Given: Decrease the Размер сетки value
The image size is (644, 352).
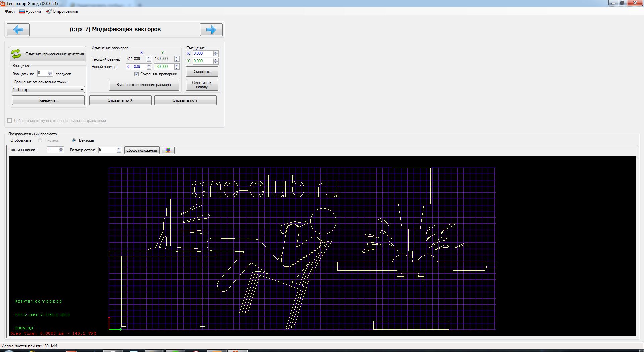Looking at the screenshot, I should (x=119, y=151).
